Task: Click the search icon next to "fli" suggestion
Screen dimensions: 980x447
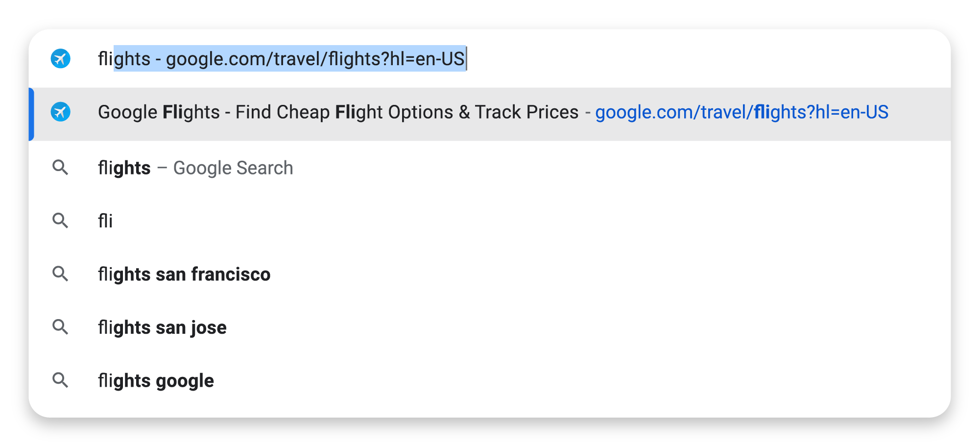Action: coord(60,221)
